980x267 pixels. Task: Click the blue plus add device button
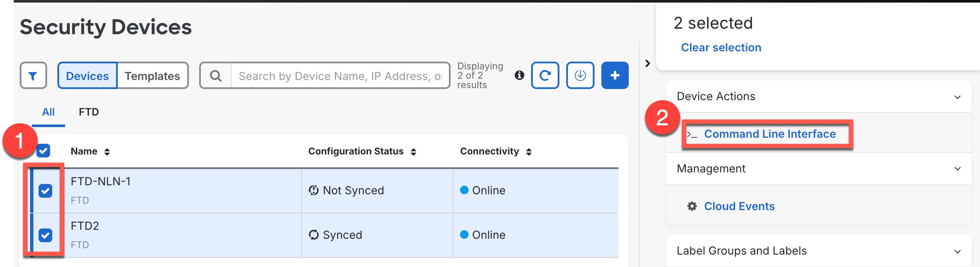pos(615,76)
